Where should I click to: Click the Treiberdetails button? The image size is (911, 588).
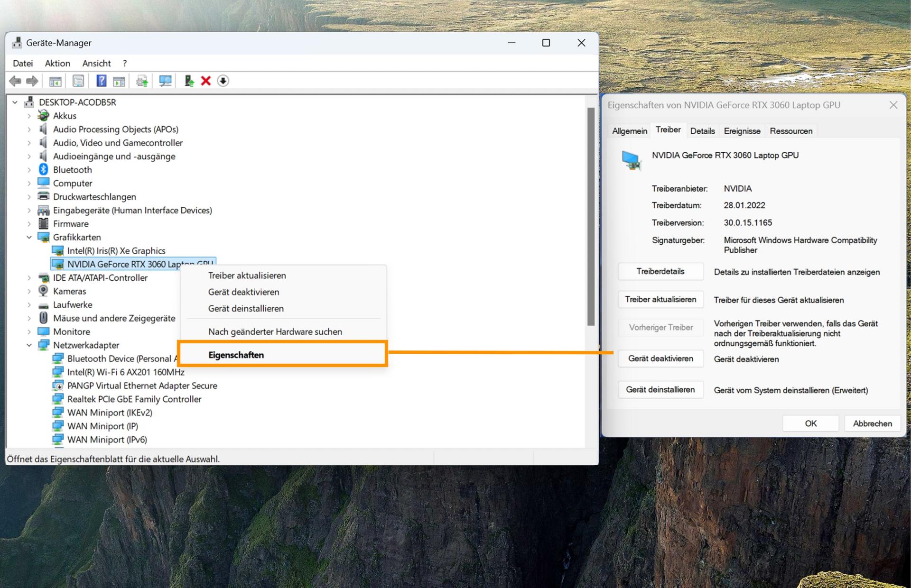[660, 271]
